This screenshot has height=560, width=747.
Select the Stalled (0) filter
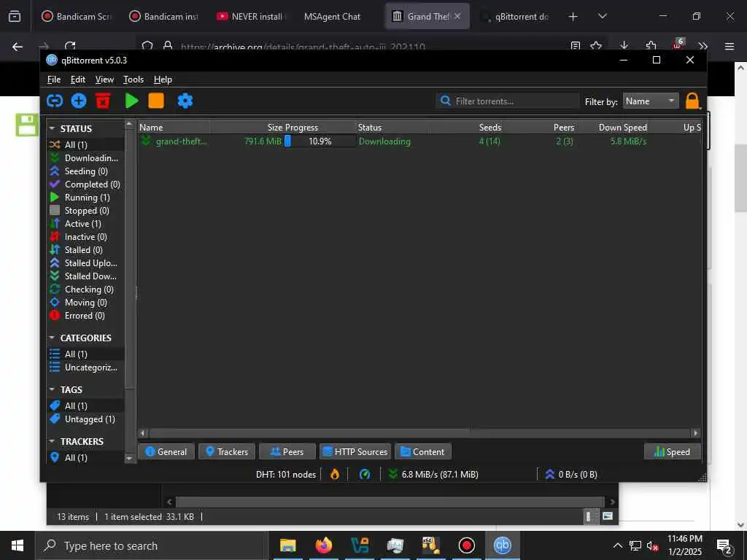point(86,249)
